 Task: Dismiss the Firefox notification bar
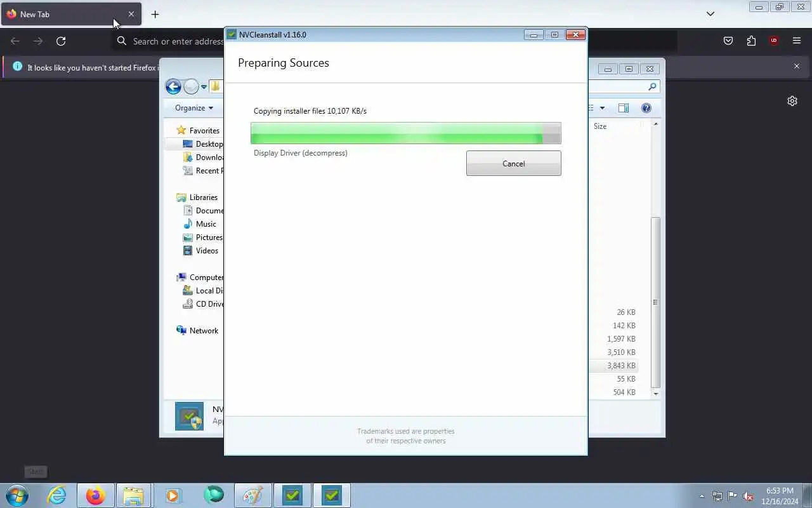pyautogui.click(x=797, y=66)
